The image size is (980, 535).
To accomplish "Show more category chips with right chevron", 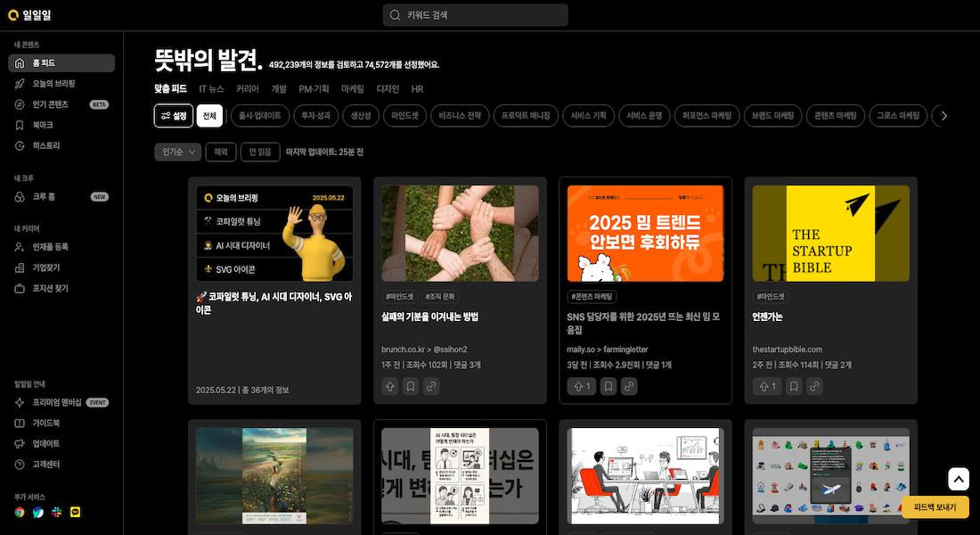I will point(943,116).
